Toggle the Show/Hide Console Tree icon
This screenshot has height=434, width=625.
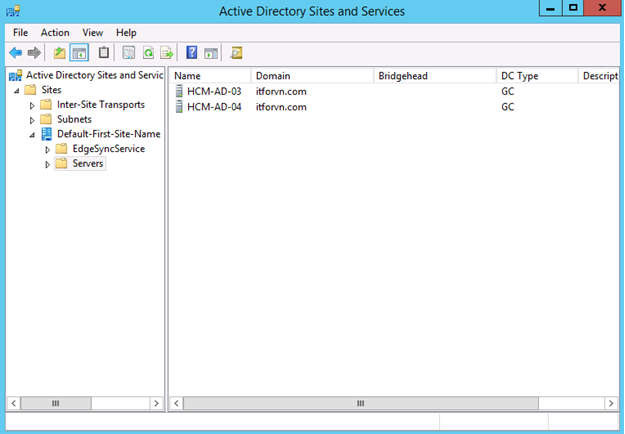pos(79,52)
